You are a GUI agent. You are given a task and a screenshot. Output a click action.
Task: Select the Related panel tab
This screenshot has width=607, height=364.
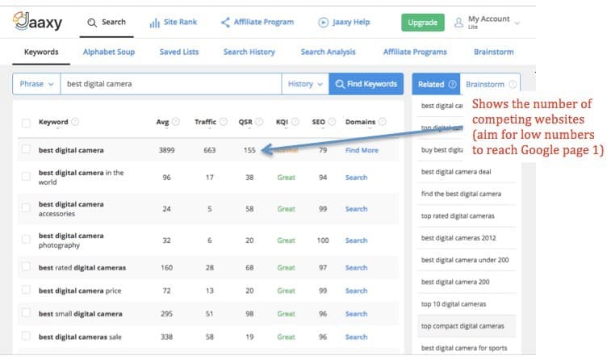[x=436, y=84]
